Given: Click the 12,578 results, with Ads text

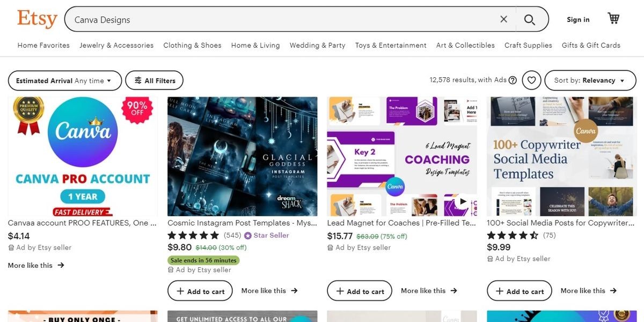Looking at the screenshot, I should [468, 80].
